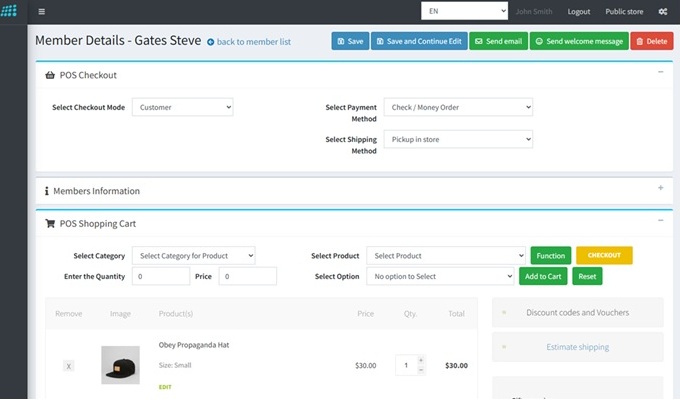Open the settings gears icon

662,11
